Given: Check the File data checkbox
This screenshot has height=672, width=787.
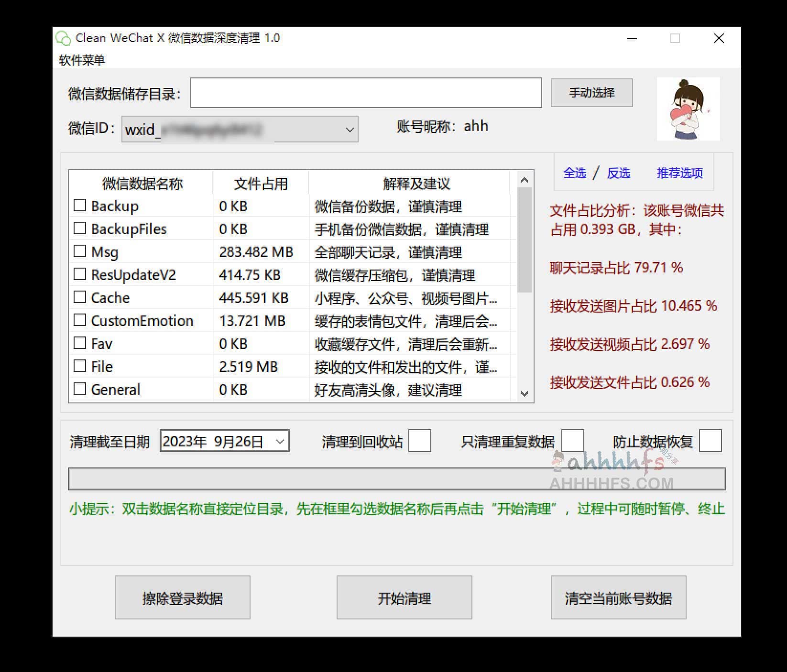Looking at the screenshot, I should [x=79, y=366].
